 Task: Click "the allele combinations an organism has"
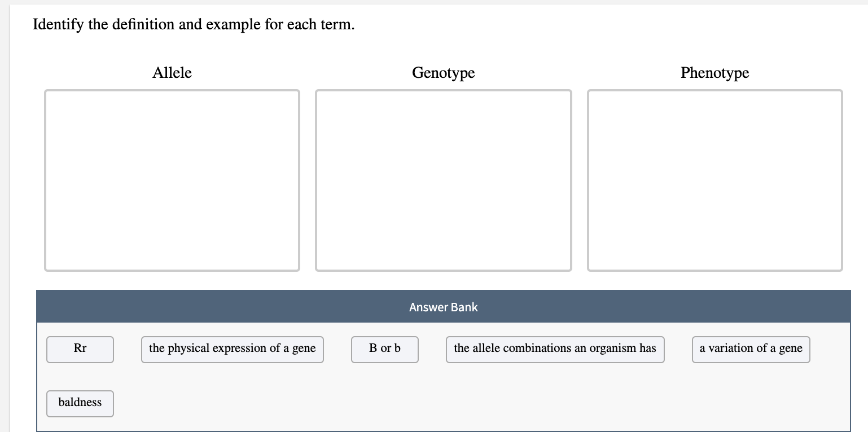tap(555, 349)
